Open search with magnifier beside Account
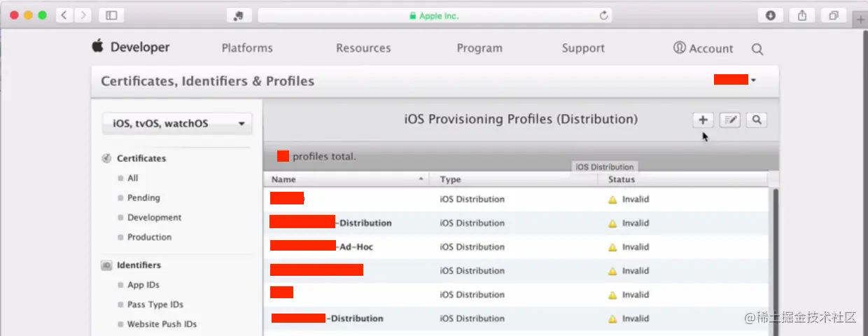 click(x=757, y=49)
